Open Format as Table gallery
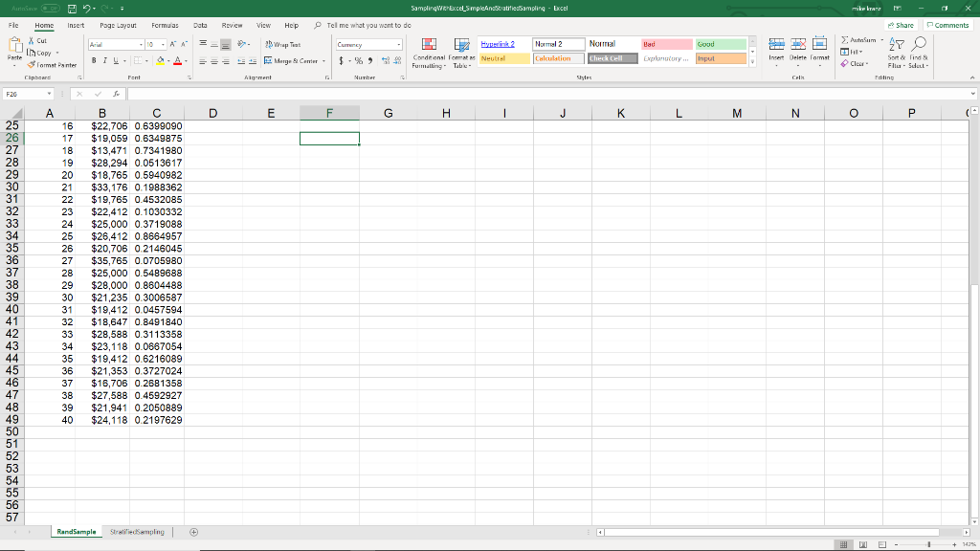The width and height of the screenshot is (980, 551). 462,53
